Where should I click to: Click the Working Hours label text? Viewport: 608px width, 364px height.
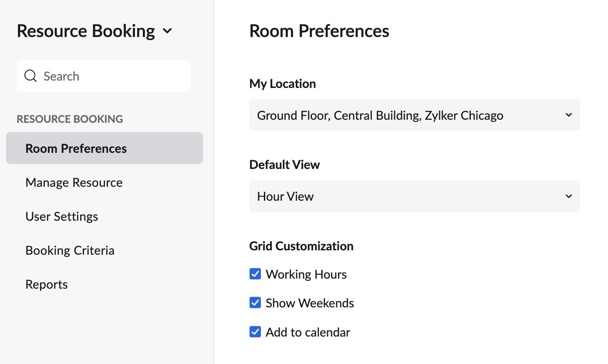[306, 274]
